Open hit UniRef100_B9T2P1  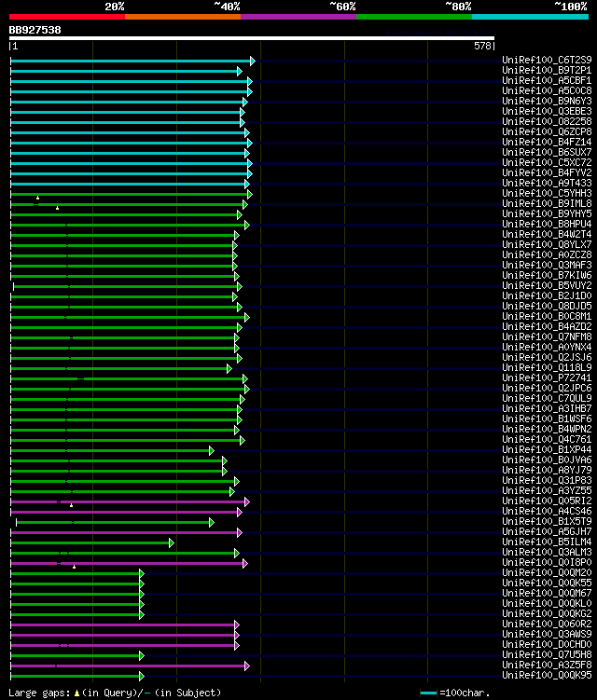[547, 70]
